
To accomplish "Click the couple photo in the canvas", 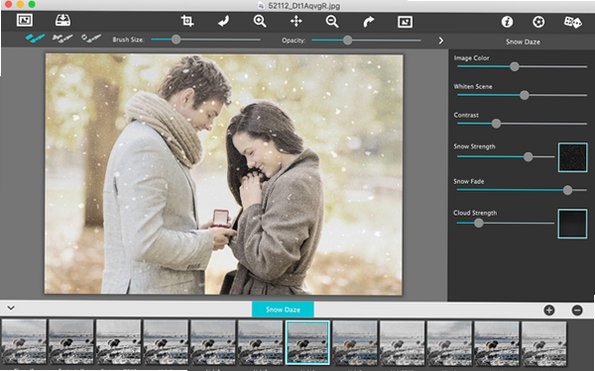I will pos(224,174).
